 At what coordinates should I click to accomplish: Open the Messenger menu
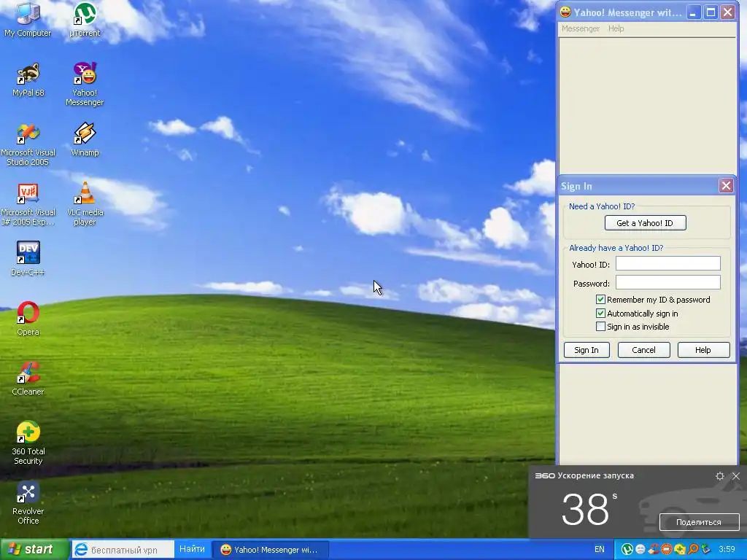(x=580, y=28)
